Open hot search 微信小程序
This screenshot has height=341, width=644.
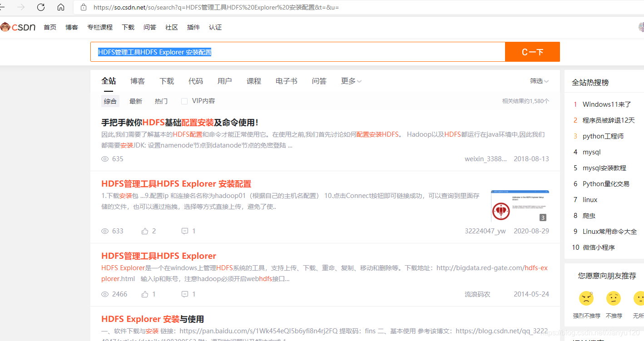point(599,247)
